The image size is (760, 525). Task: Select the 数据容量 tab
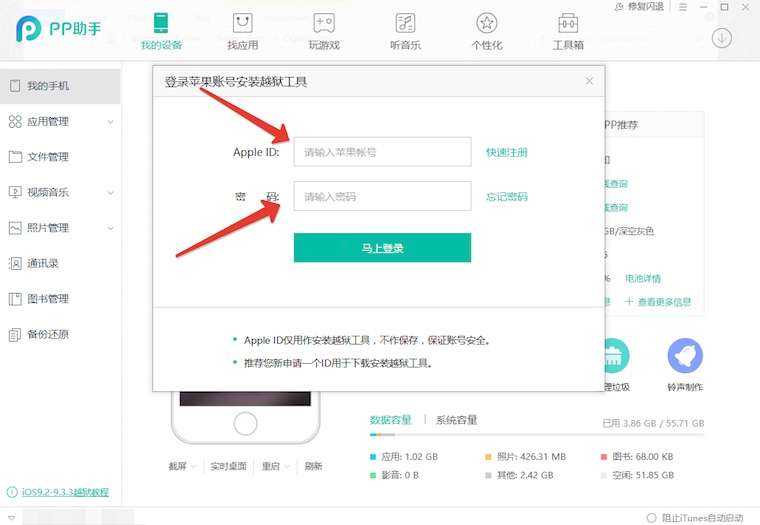pyautogui.click(x=391, y=420)
